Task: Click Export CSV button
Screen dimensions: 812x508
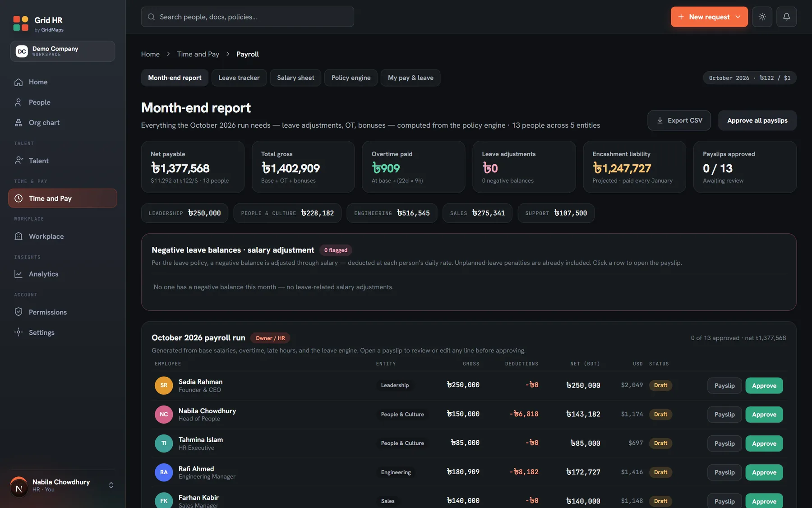Action: [679, 120]
